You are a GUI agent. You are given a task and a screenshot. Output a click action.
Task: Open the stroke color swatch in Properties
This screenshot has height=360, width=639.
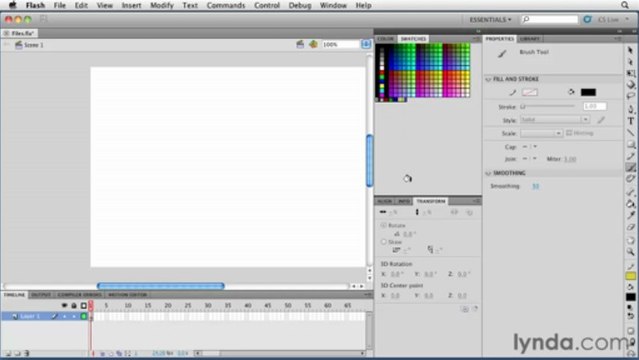pos(530,93)
